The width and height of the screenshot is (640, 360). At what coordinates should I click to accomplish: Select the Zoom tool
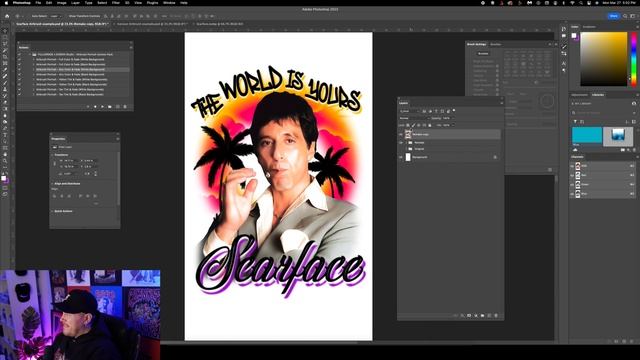[5, 161]
